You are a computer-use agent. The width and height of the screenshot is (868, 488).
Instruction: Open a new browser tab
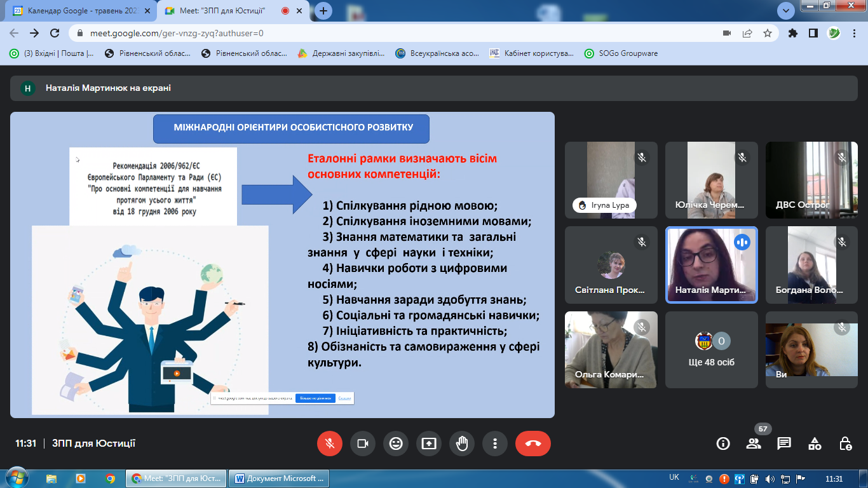(323, 11)
